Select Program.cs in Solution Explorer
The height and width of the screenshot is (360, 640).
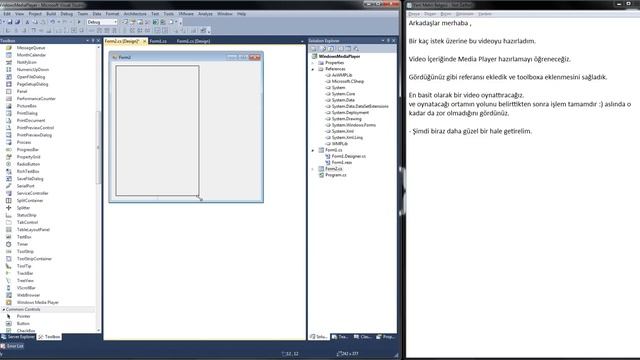[336, 175]
